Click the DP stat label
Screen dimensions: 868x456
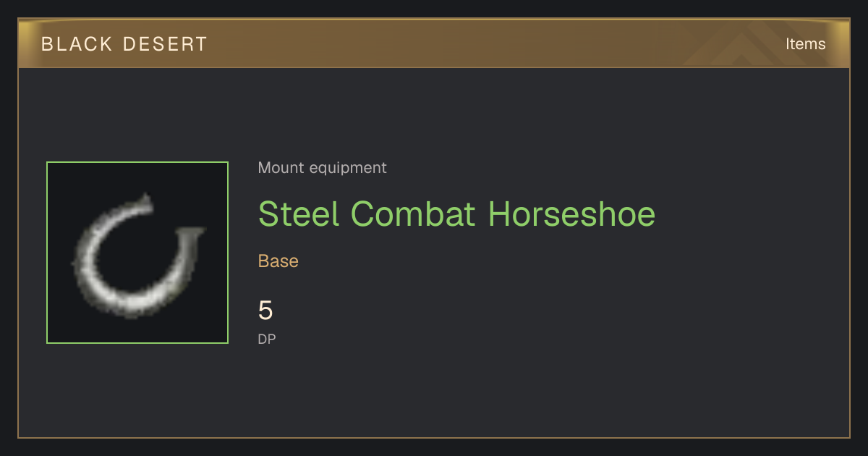[x=267, y=339]
